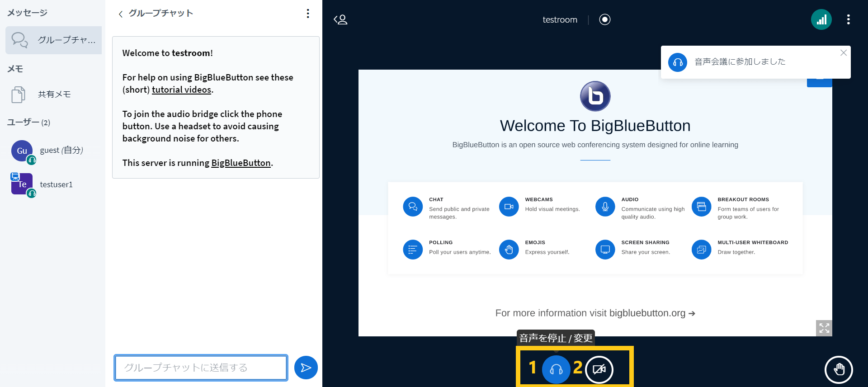This screenshot has width=868, height=387.
Task: Focus the group chat message input field
Action: point(201,368)
